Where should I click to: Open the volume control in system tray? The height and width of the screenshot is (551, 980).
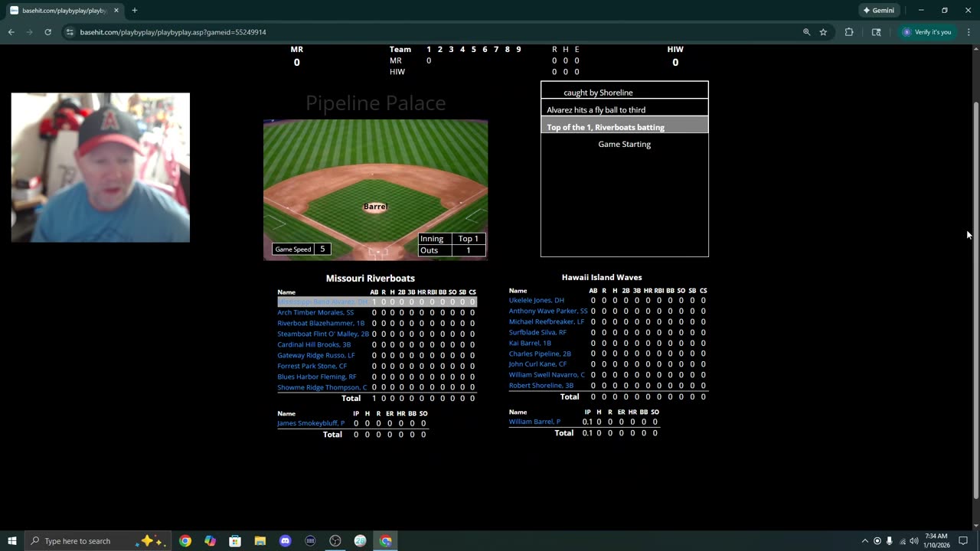pyautogui.click(x=914, y=541)
